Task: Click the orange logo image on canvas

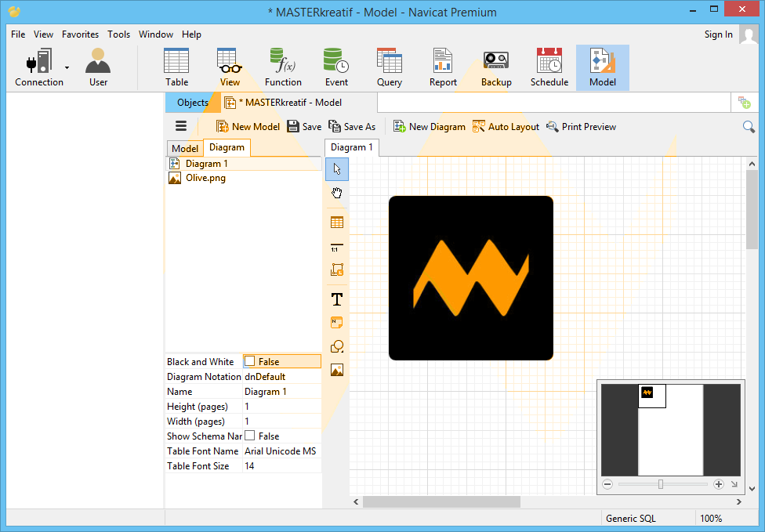Action: coord(471,278)
